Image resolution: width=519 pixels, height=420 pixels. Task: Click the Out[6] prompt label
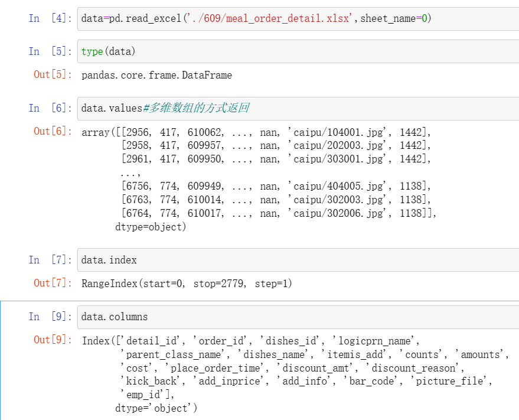pos(53,131)
